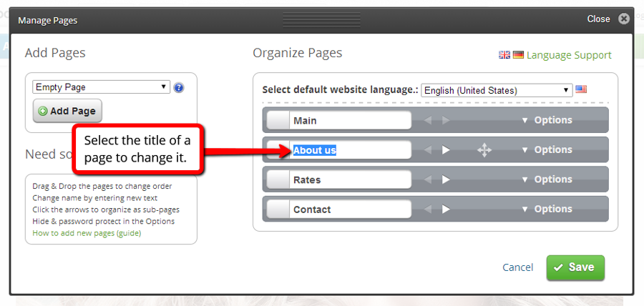Click the left arrow on the Main row
This screenshot has height=306, width=644.
point(428,120)
